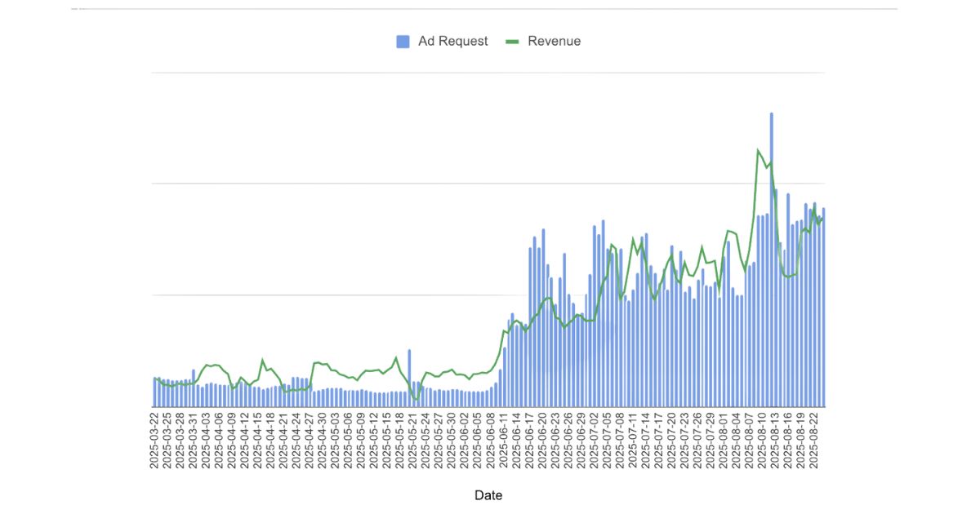Click the last Ad Request bar at right

coord(823,310)
